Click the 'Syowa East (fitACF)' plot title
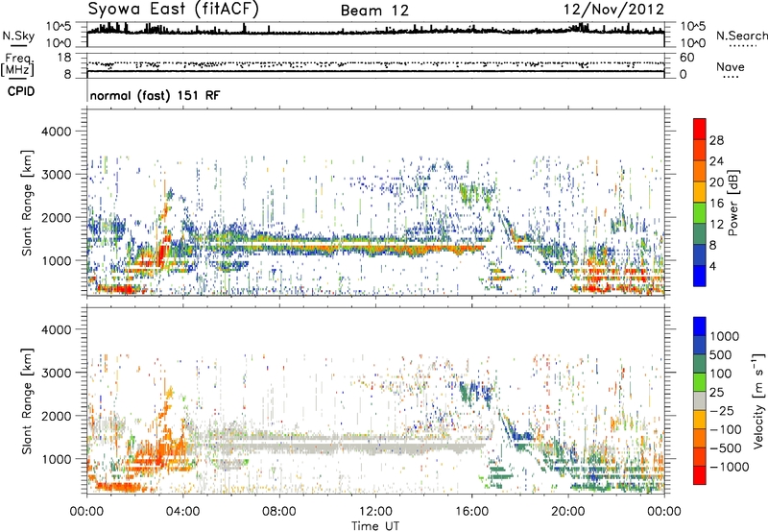 pyautogui.click(x=174, y=10)
